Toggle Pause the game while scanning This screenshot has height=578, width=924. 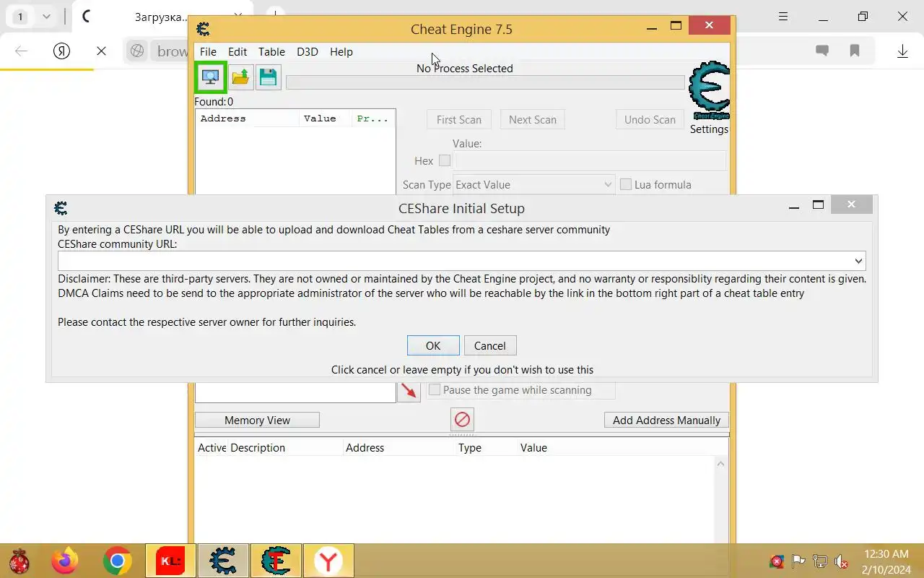point(435,390)
